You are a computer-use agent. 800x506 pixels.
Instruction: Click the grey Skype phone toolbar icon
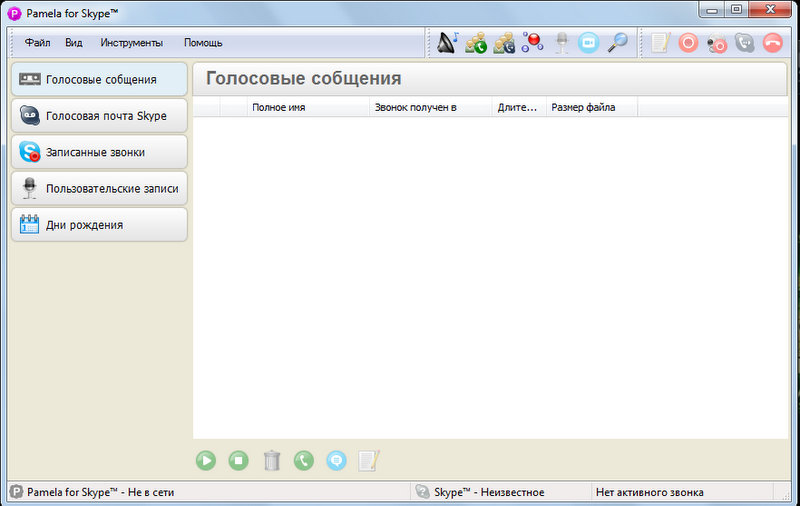(x=744, y=43)
